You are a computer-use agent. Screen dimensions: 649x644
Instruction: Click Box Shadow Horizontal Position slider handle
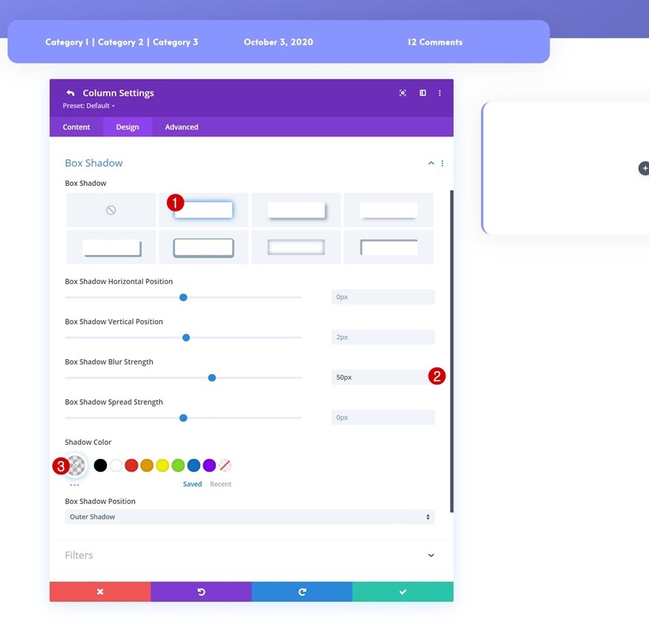[184, 297]
